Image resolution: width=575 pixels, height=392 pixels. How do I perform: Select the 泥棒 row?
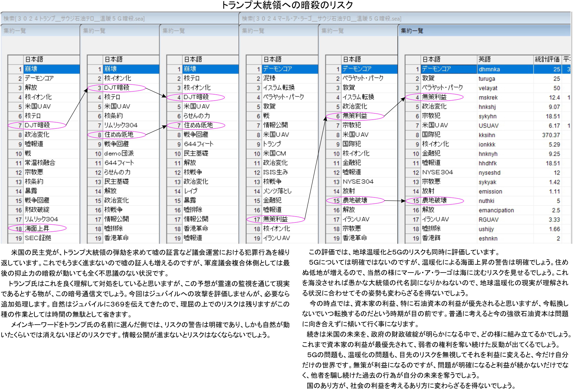(x=269, y=78)
